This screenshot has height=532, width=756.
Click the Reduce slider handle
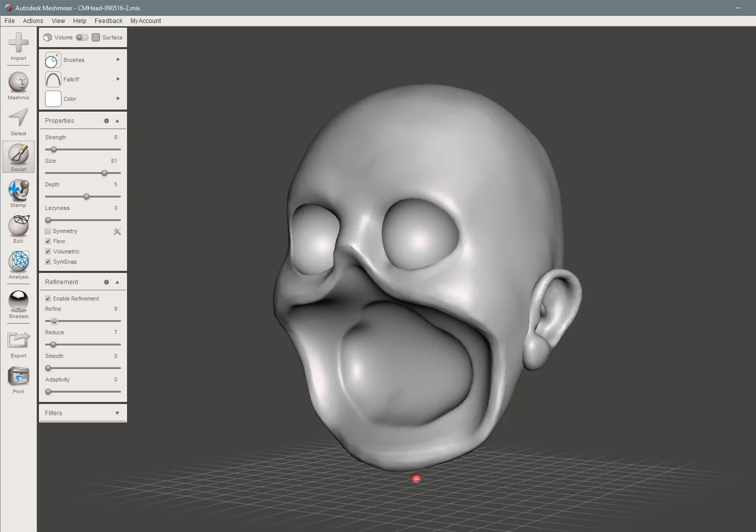click(53, 345)
